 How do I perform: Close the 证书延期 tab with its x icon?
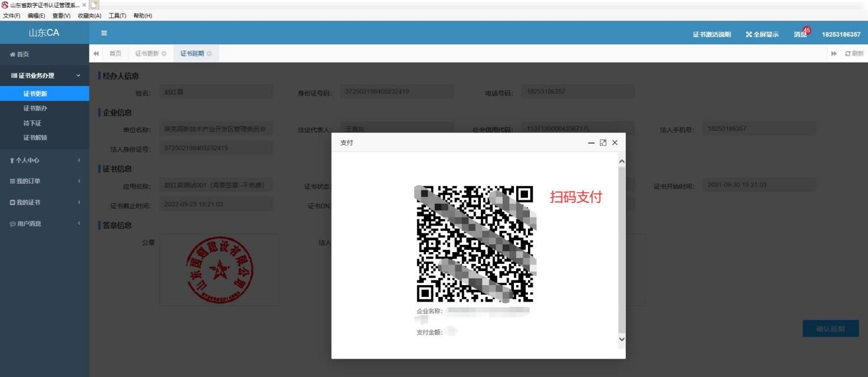pos(209,54)
